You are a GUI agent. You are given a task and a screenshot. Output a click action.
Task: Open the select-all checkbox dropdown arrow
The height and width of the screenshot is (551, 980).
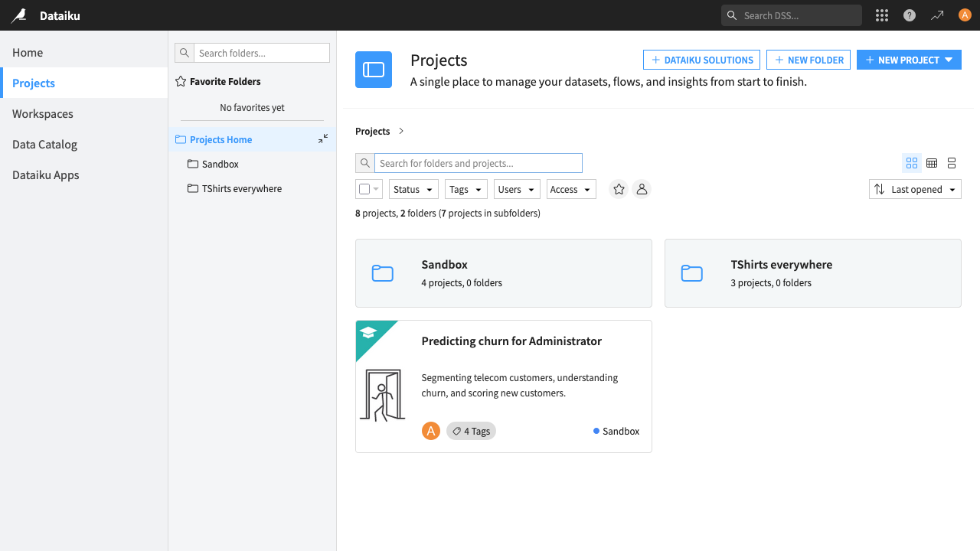pyautogui.click(x=376, y=189)
